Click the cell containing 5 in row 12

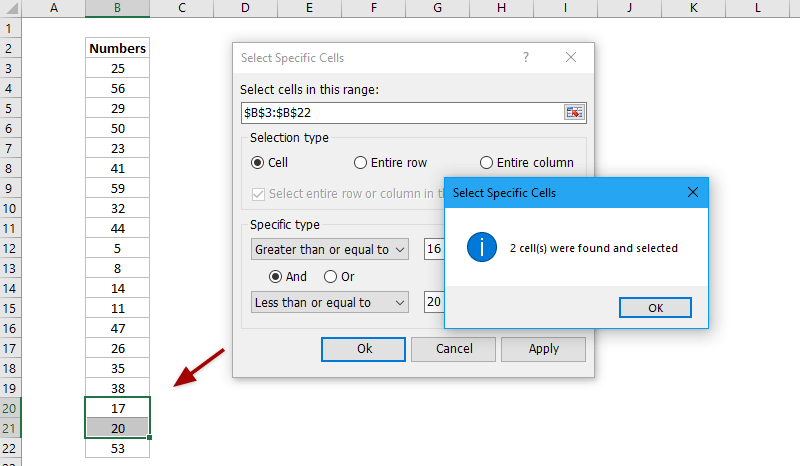tap(117, 249)
